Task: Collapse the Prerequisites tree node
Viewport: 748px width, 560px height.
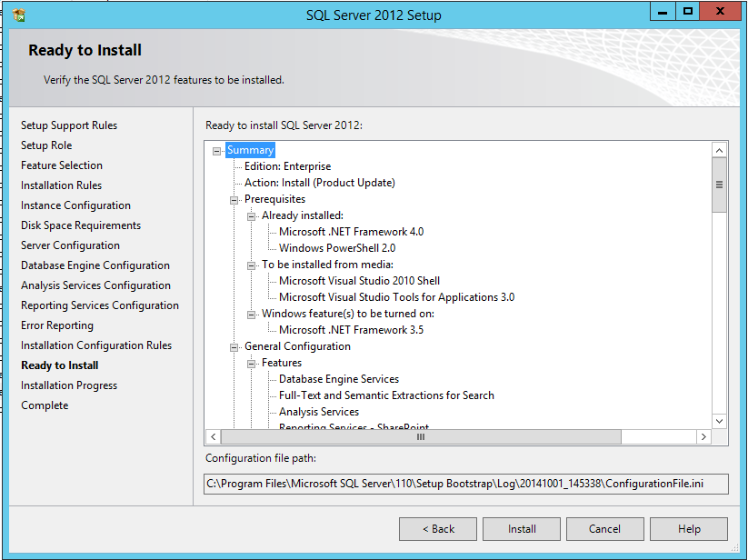Action: [234, 200]
